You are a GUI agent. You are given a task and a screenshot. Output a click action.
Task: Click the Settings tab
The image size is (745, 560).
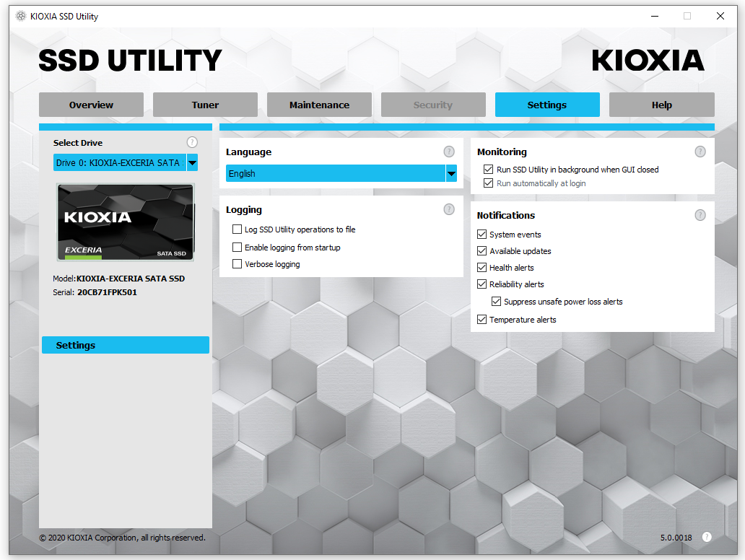pyautogui.click(x=547, y=105)
